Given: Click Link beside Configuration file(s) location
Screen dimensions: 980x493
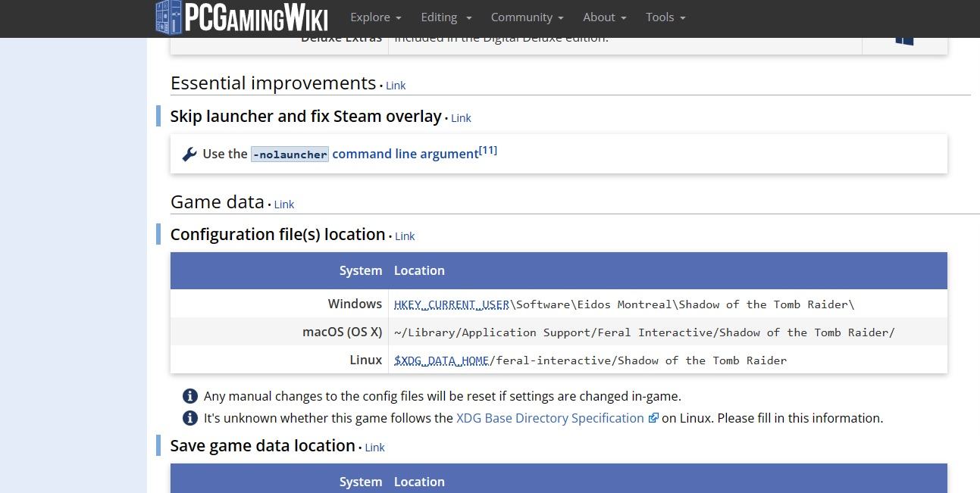Looking at the screenshot, I should coord(405,236).
